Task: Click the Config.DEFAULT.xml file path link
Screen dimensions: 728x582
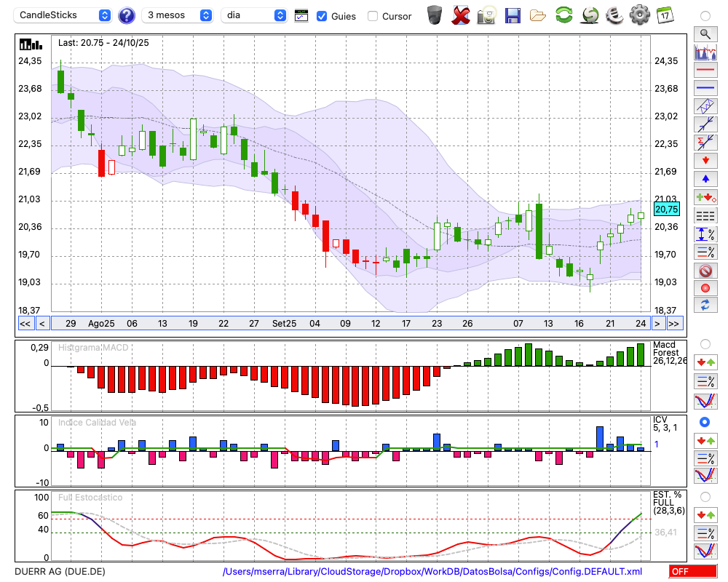Action: [432, 572]
